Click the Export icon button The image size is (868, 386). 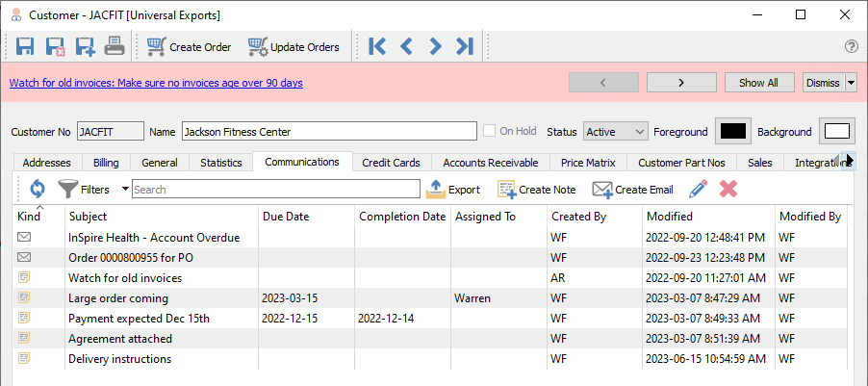click(453, 190)
